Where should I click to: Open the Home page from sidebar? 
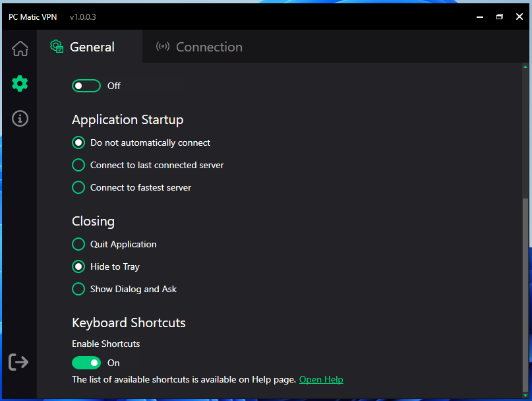click(x=20, y=49)
